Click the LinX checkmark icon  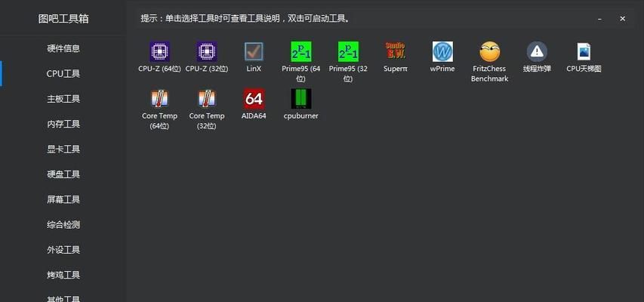pyautogui.click(x=254, y=51)
